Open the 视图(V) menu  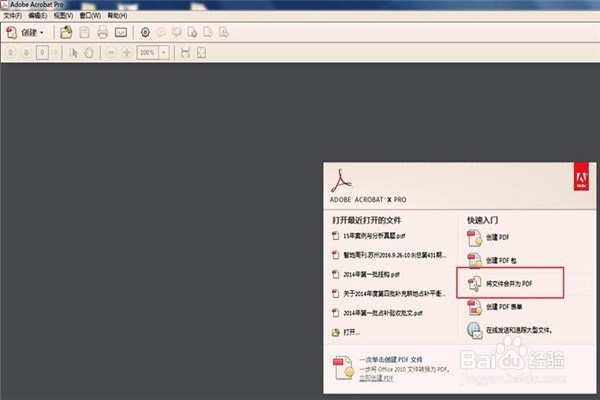coord(63,16)
